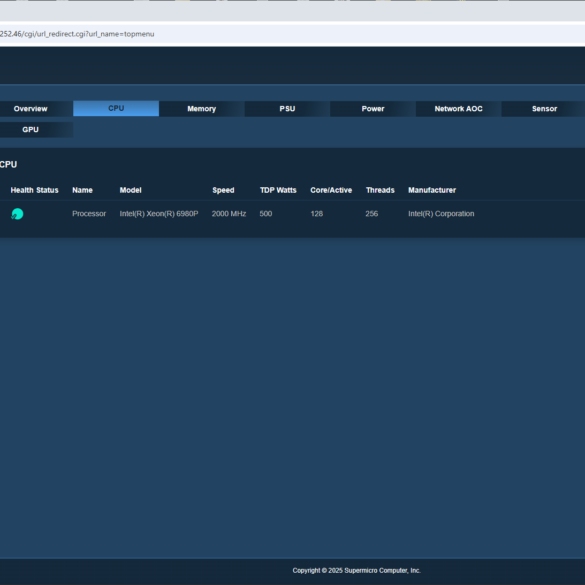Click the TDP Watts column header

click(x=278, y=190)
